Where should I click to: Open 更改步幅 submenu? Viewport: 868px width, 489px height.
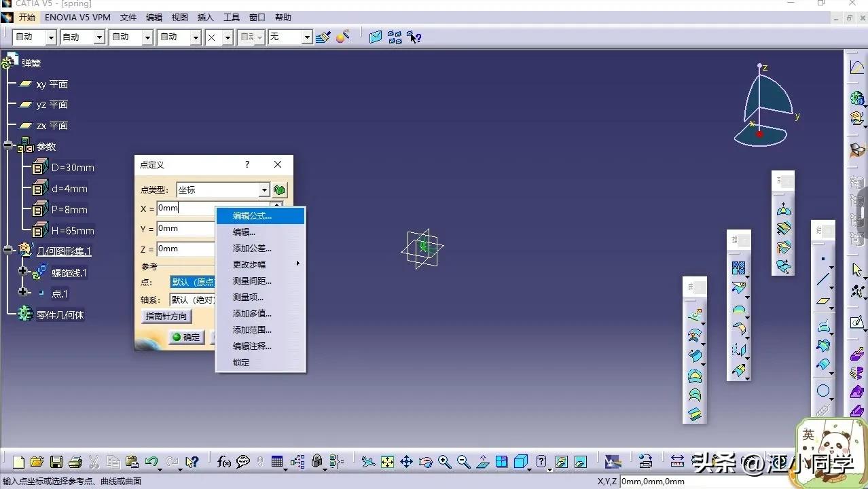tap(260, 265)
